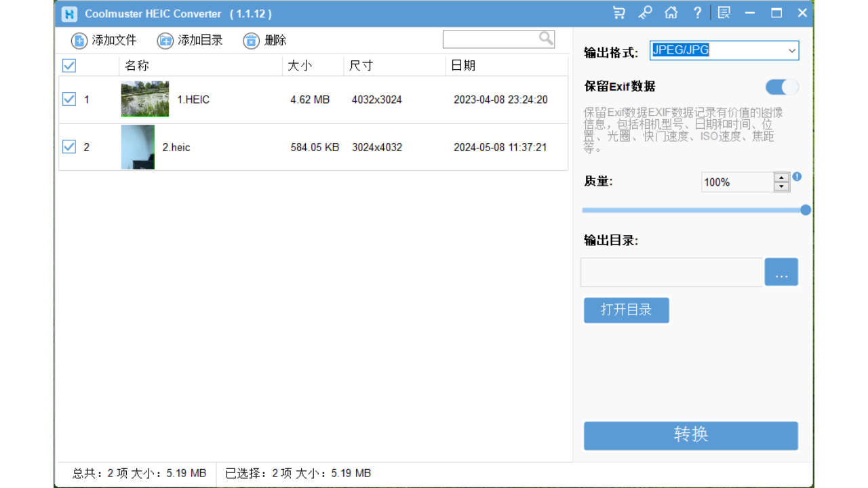Go to the home icon in title bar
This screenshot has width=868, height=488.
[671, 13]
